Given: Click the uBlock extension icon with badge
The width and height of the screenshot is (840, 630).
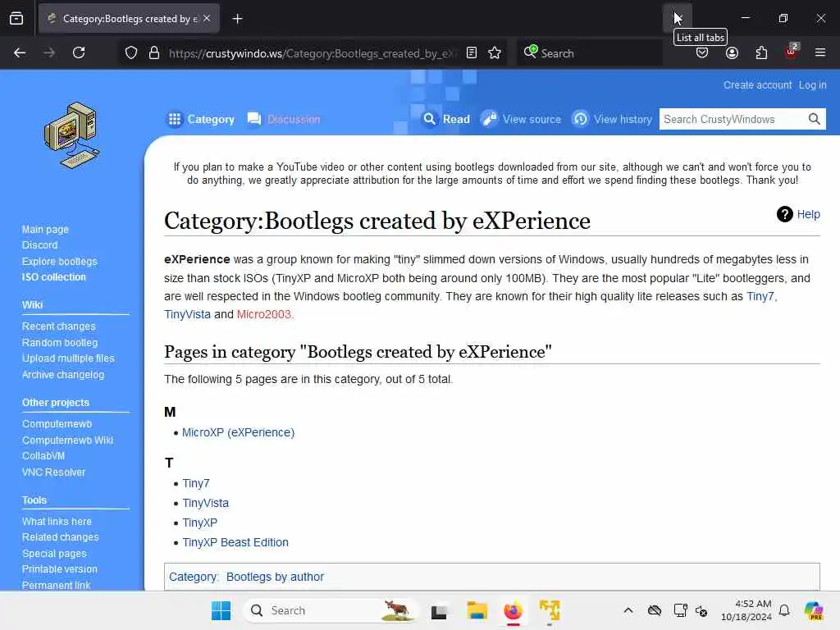Looking at the screenshot, I should click(791, 52).
